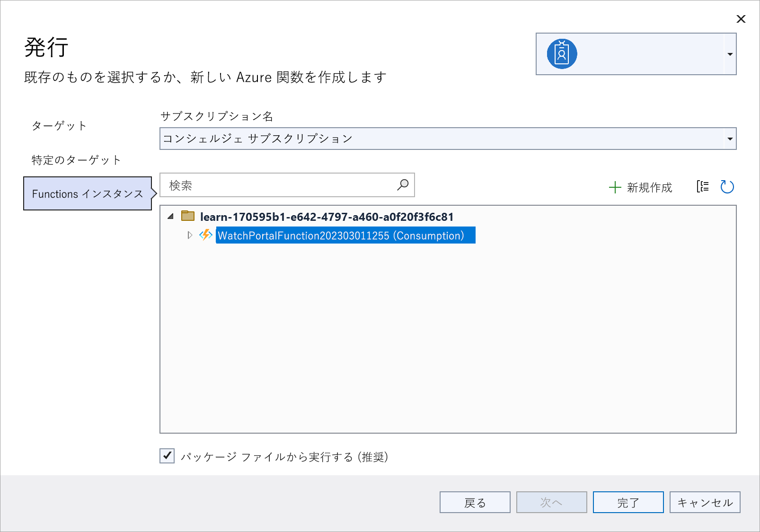
Task: Go to the 特定のターゲット step
Action: point(76,160)
